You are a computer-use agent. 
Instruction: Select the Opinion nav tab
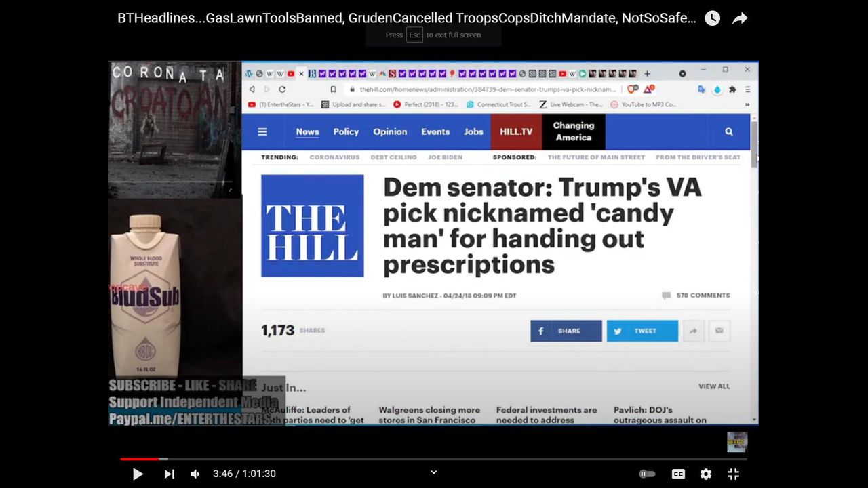(390, 131)
